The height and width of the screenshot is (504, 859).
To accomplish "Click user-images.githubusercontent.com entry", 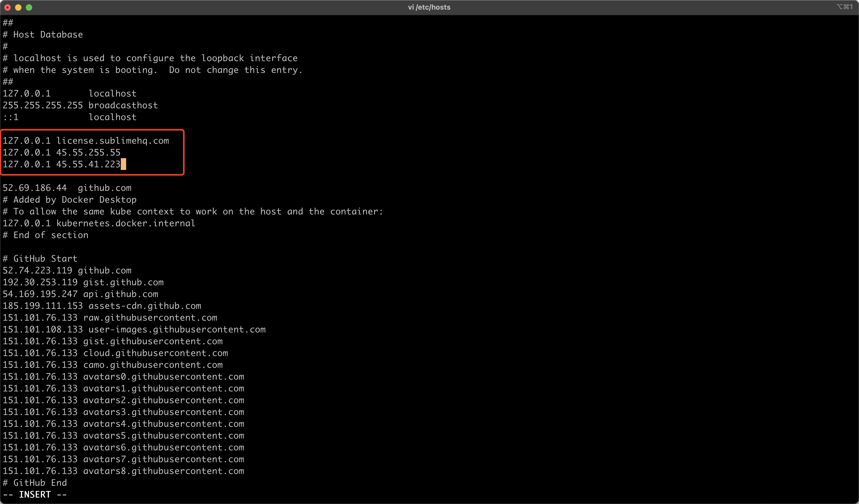I will [177, 329].
